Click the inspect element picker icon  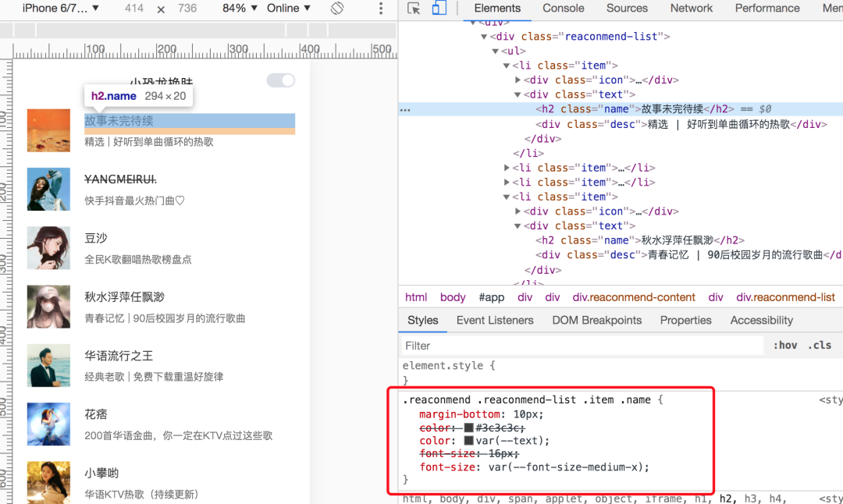pos(414,8)
